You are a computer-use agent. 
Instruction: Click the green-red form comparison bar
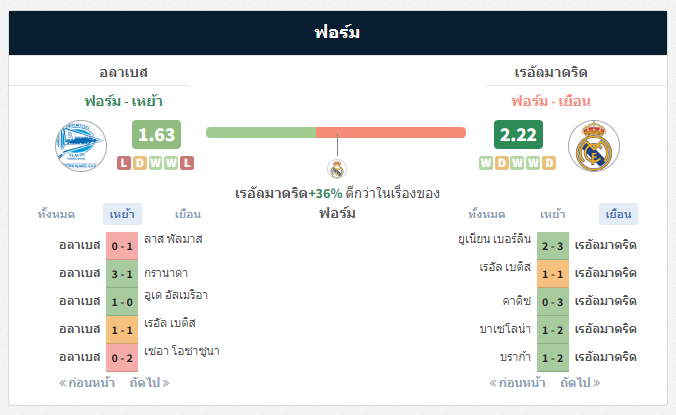coord(336,132)
